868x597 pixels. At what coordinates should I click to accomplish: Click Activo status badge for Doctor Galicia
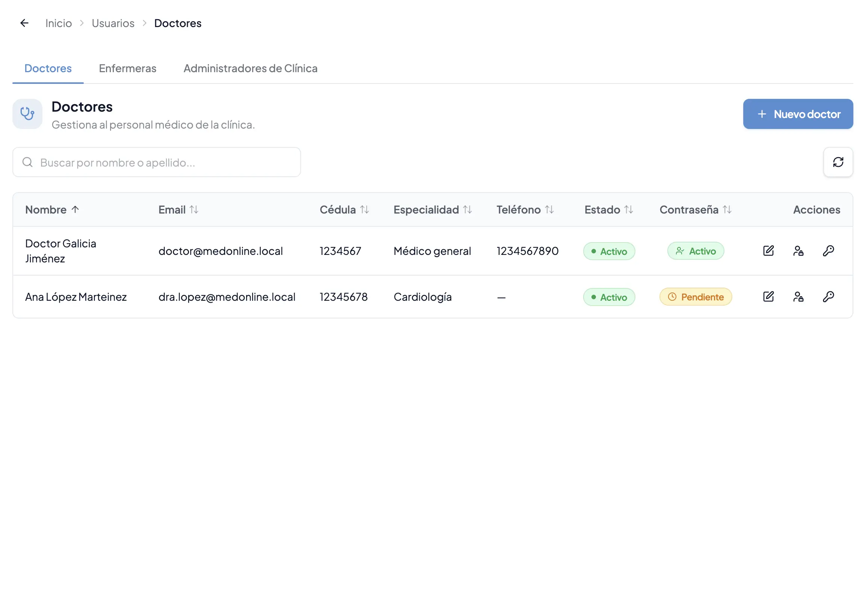click(609, 251)
